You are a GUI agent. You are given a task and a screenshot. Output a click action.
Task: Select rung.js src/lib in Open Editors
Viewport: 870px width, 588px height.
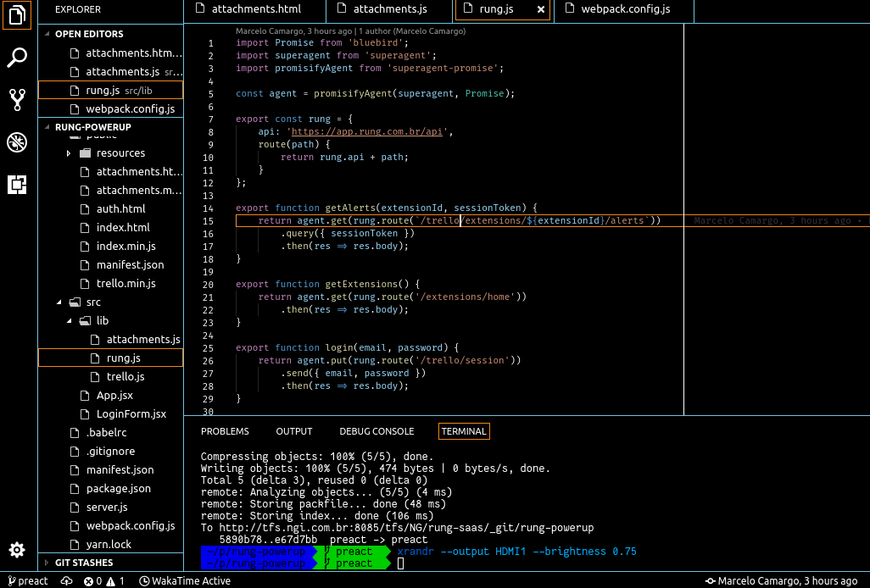110,91
